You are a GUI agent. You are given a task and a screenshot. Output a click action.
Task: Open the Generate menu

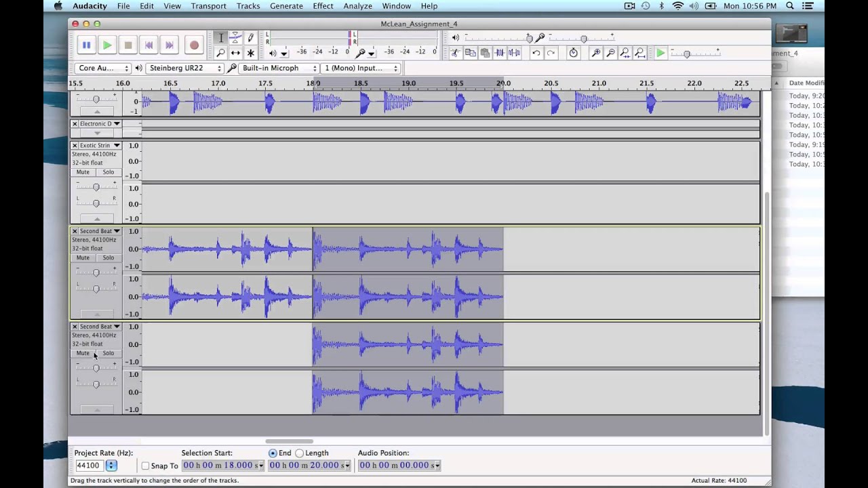[x=286, y=6]
